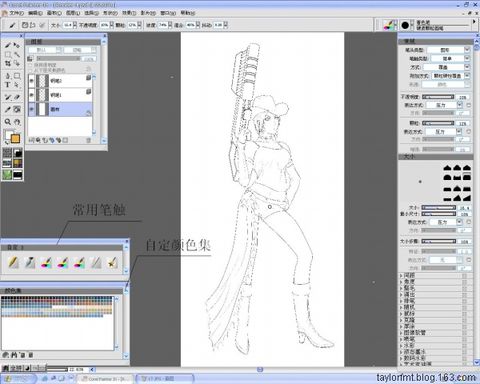This screenshot has width=480, height=384.
Task: Click the orange main color swatch
Action: point(15,138)
